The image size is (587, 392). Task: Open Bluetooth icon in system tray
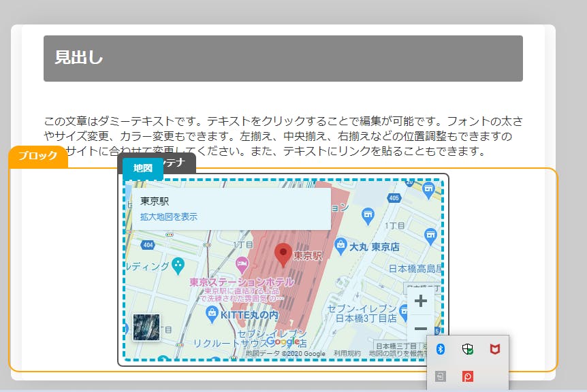pos(441,349)
